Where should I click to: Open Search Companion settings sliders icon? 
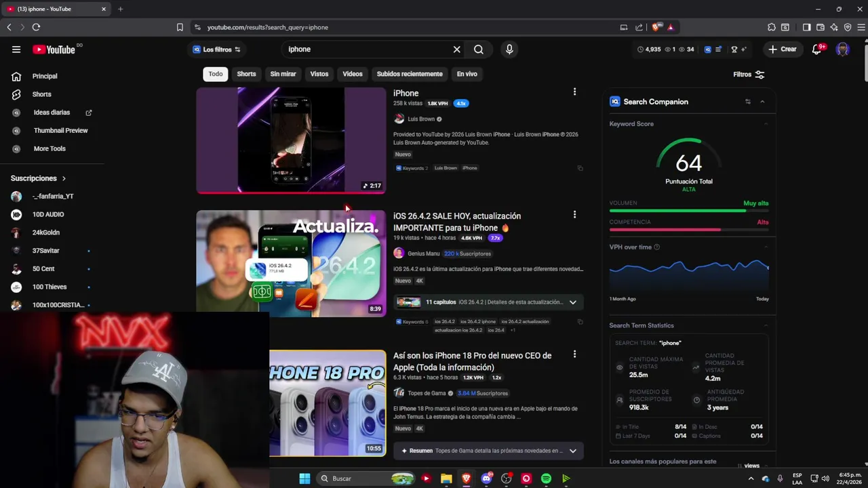click(x=748, y=102)
